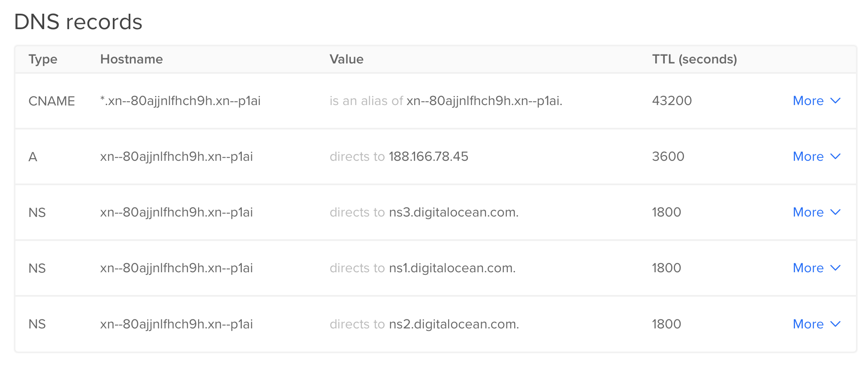Image resolution: width=868 pixels, height=367 pixels.
Task: Select the wildcard *.xn--80ajjnlfhch9h.xn--p1ai hostname
Action: point(180,101)
